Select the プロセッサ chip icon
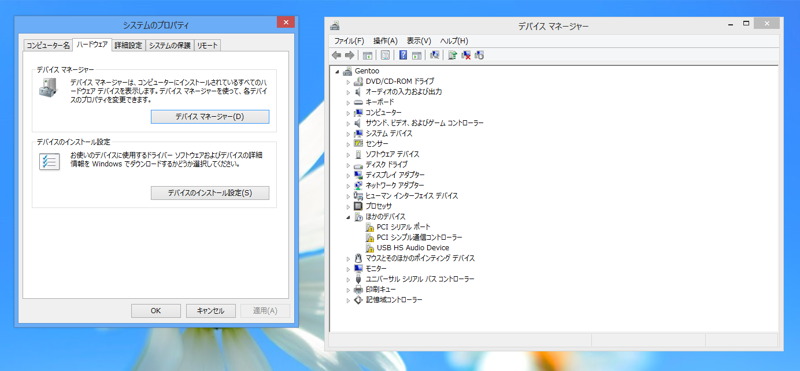 [x=358, y=206]
